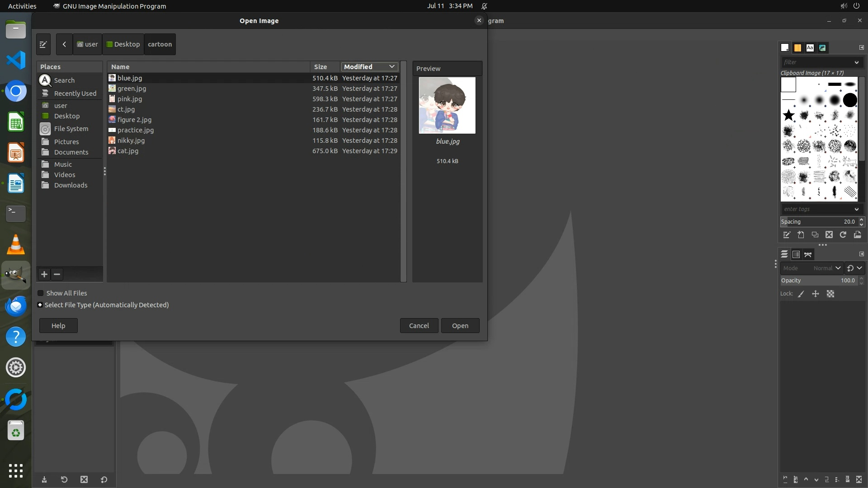Screen dimensions: 868x488
Task: Toggle the lock pixels brush icon
Action: (x=801, y=294)
